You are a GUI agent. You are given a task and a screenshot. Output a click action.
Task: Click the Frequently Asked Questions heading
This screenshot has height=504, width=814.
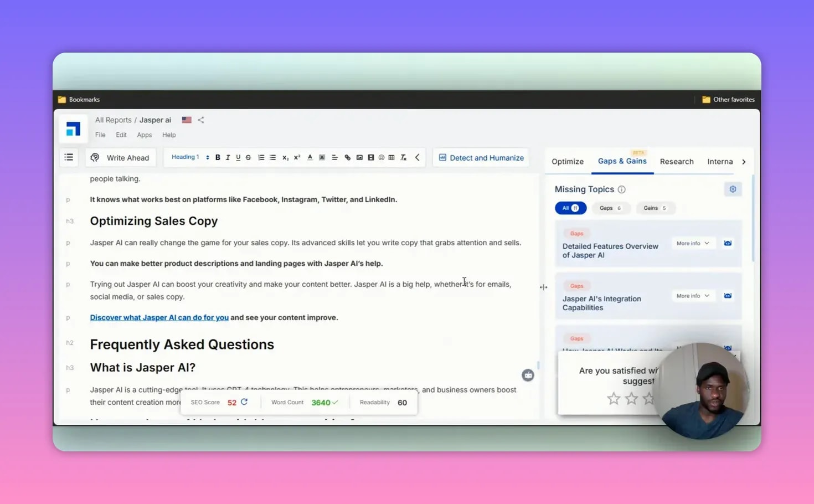click(182, 344)
